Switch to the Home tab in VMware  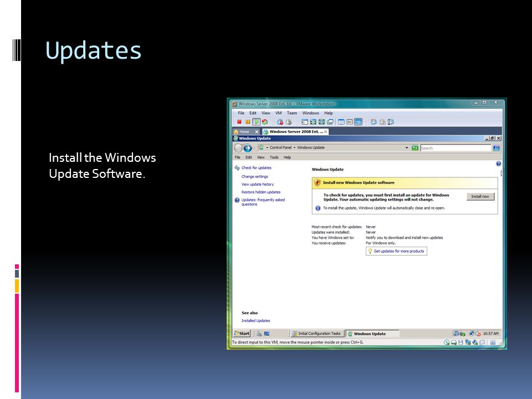click(x=244, y=132)
